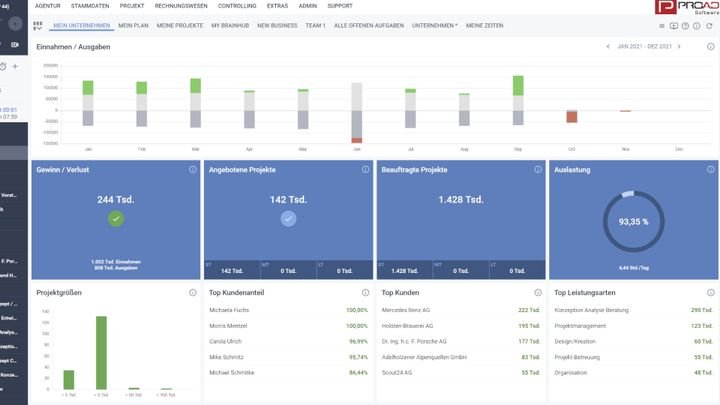Switch to the Meine Projekte tab
720x405 pixels.
coord(178,25)
